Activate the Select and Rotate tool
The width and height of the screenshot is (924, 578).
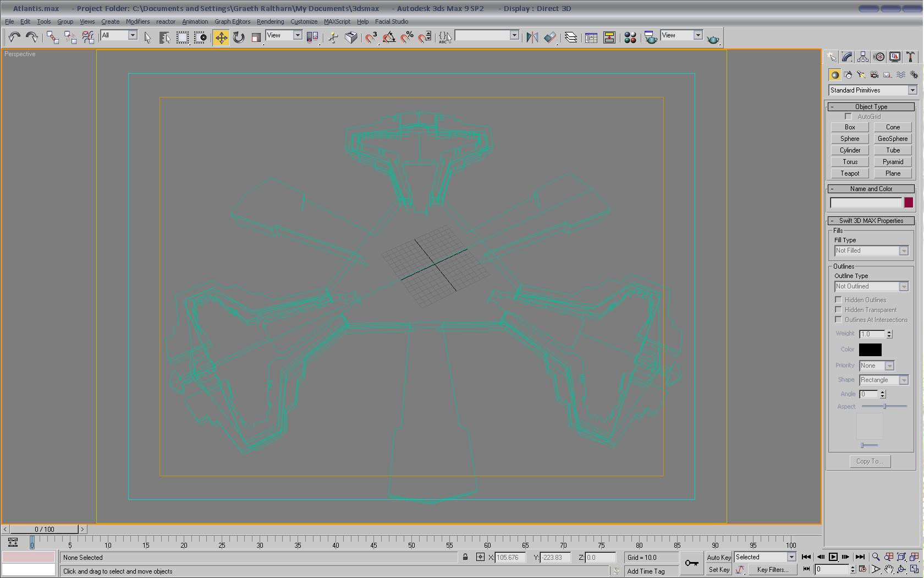click(x=239, y=37)
